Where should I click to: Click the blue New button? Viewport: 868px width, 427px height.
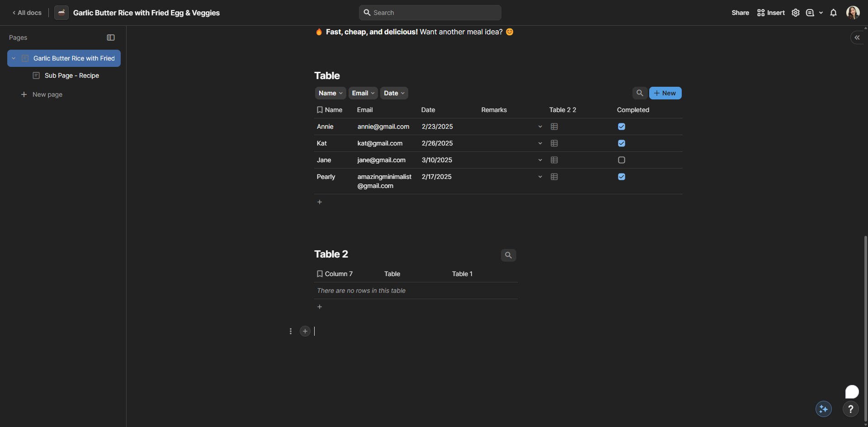[665, 93]
